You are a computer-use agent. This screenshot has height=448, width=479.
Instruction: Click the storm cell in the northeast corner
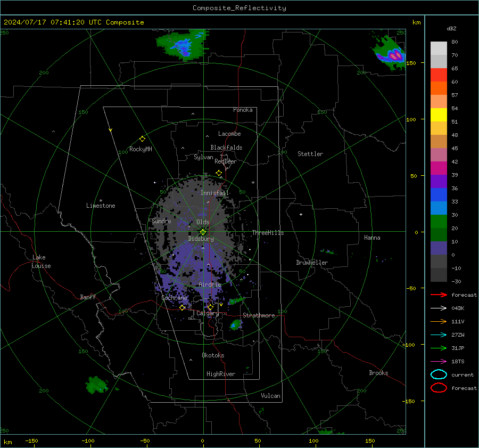(x=390, y=53)
